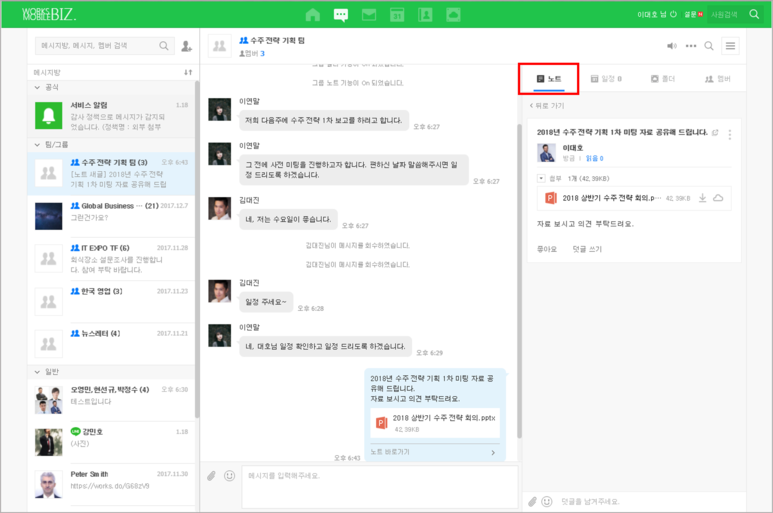Open chat with 오영민, 현선규, 박정수
Screen dimensions: 773x513
[111, 400]
